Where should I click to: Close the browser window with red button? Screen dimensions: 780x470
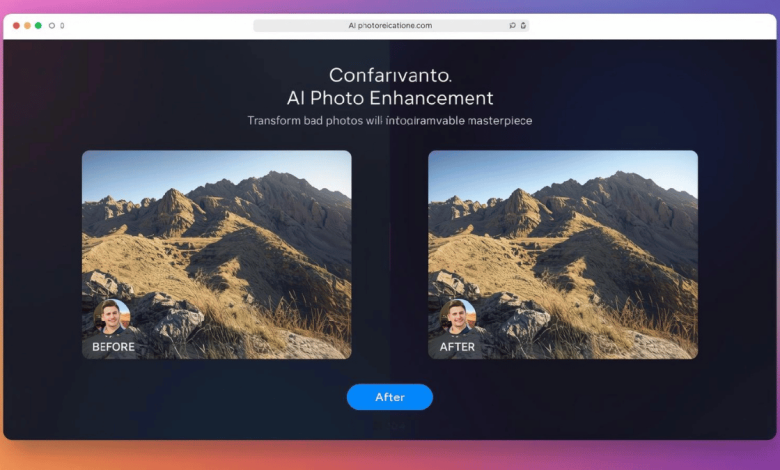[x=16, y=25]
